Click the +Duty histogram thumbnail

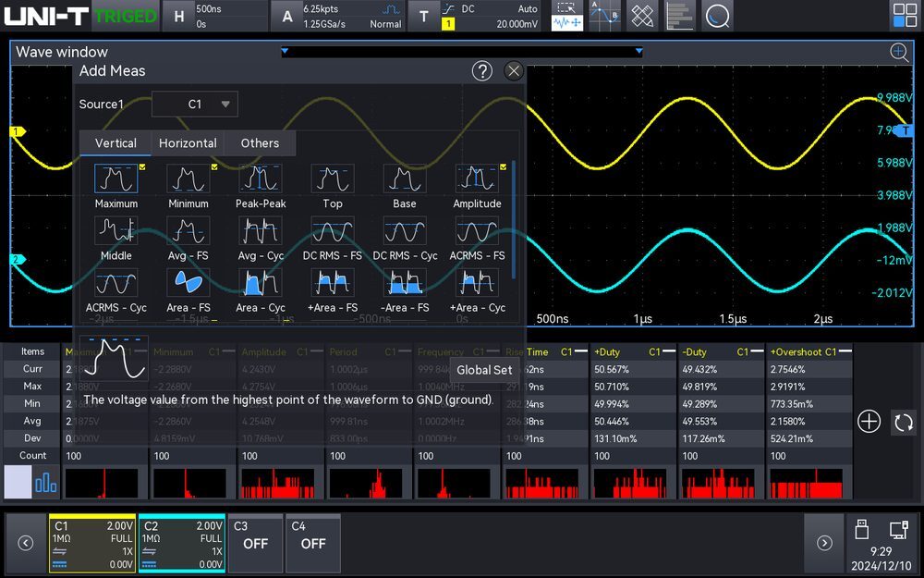[x=632, y=484]
